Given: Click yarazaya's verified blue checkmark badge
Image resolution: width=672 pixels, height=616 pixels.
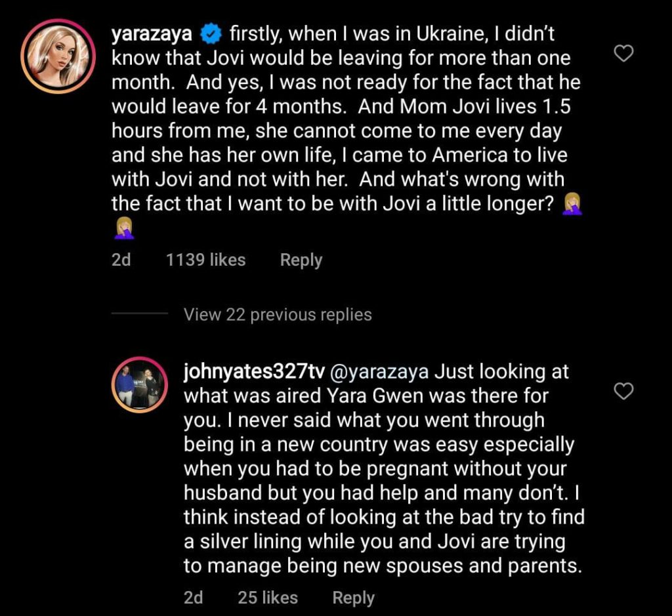Looking at the screenshot, I should click(x=210, y=33).
